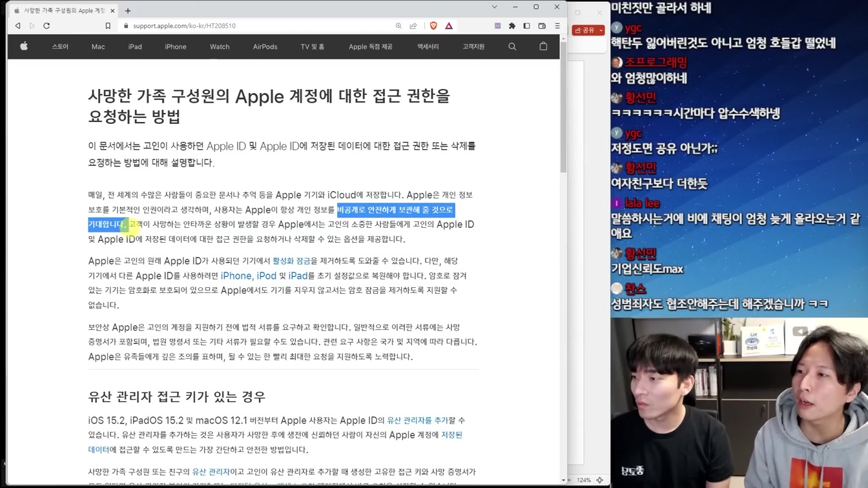Image resolution: width=868 pixels, height=488 pixels.
Task: Open the dropdown arrow beside 공유 button
Action: 601,30
